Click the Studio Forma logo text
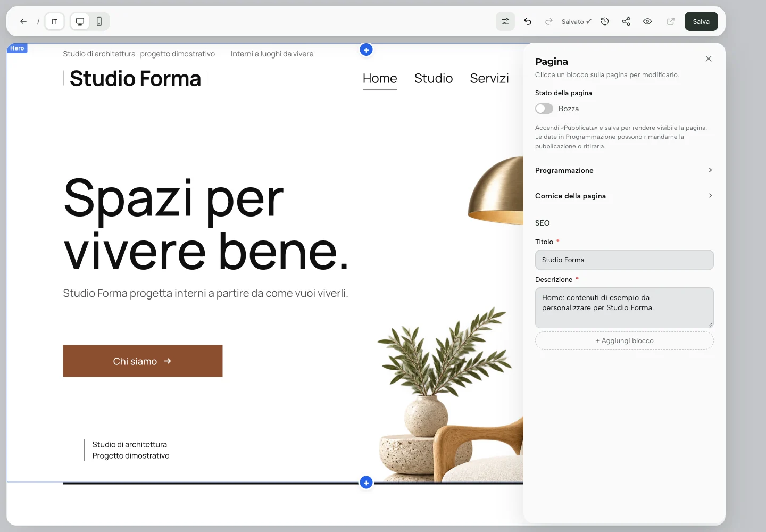 point(135,79)
